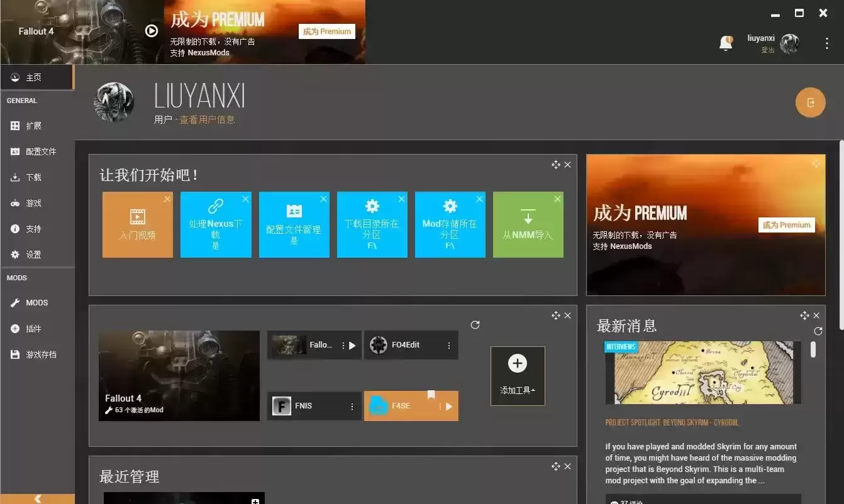This screenshot has width=844, height=504.
Task: Run the F4SE tool with its play arrow
Action: pos(449,407)
